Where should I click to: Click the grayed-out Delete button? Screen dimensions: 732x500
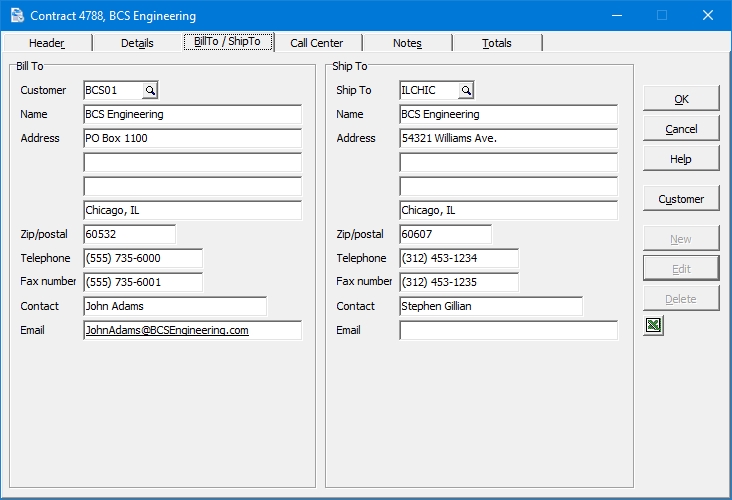[681, 299]
